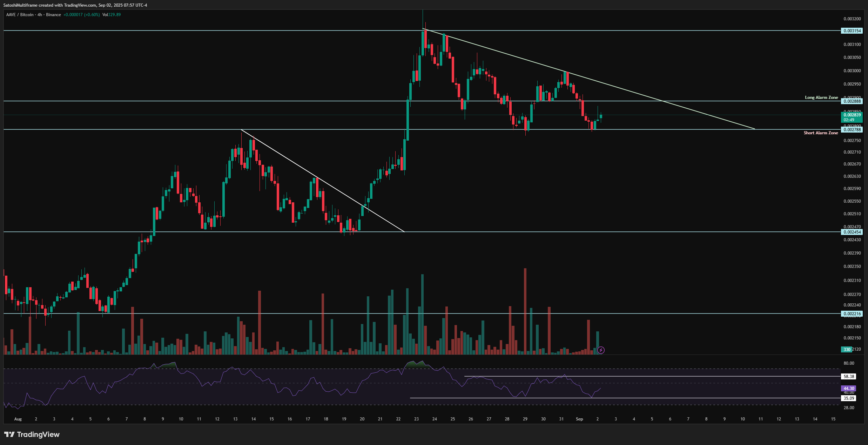Select the tallest red volume bar
The image size is (868, 445).
point(525,311)
